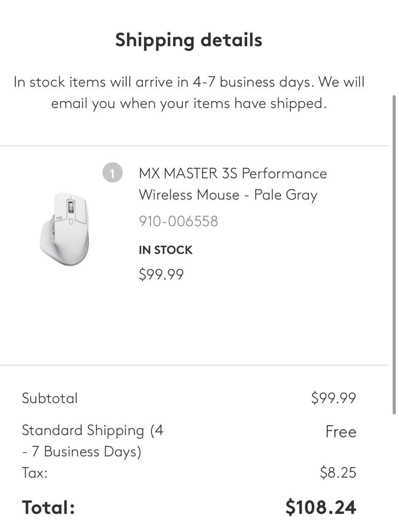Click the $108.24 total amount

click(x=321, y=507)
